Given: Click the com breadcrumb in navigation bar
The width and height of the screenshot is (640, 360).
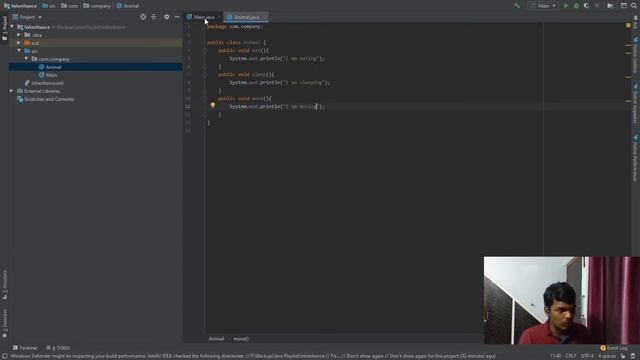Looking at the screenshot, I should pyautogui.click(x=70, y=6).
